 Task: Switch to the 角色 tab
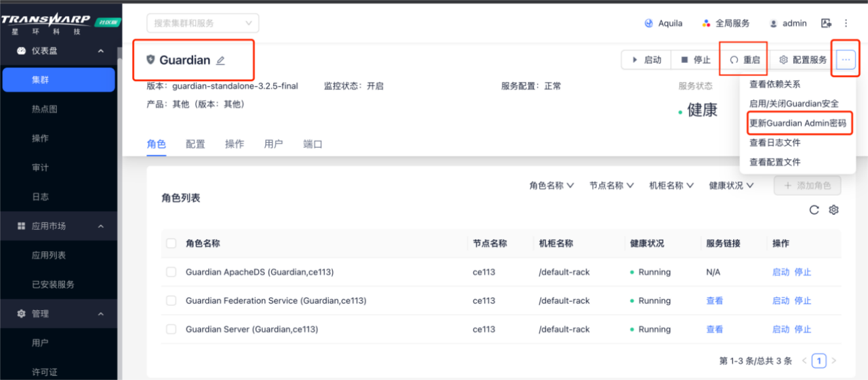pos(157,144)
